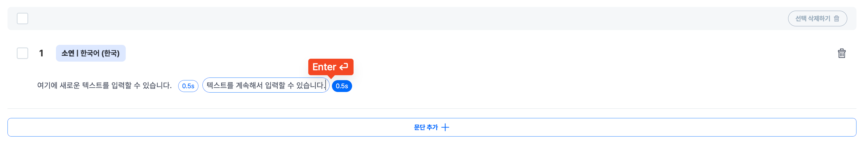Delete paragraph 1 with the trash icon
This screenshot has height=151, width=868.
click(x=841, y=54)
